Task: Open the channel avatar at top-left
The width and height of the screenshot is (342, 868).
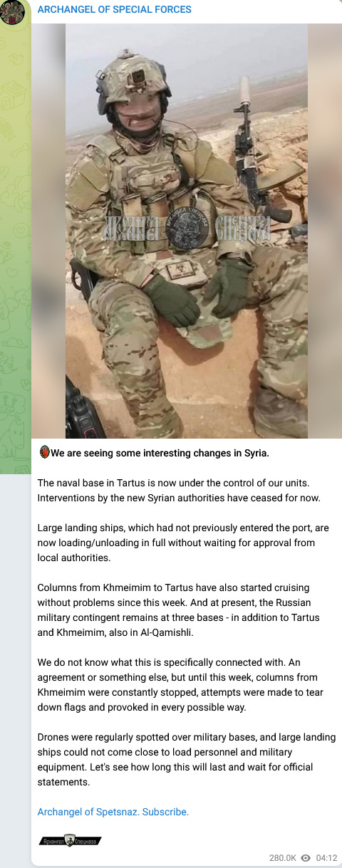Action: [13, 11]
